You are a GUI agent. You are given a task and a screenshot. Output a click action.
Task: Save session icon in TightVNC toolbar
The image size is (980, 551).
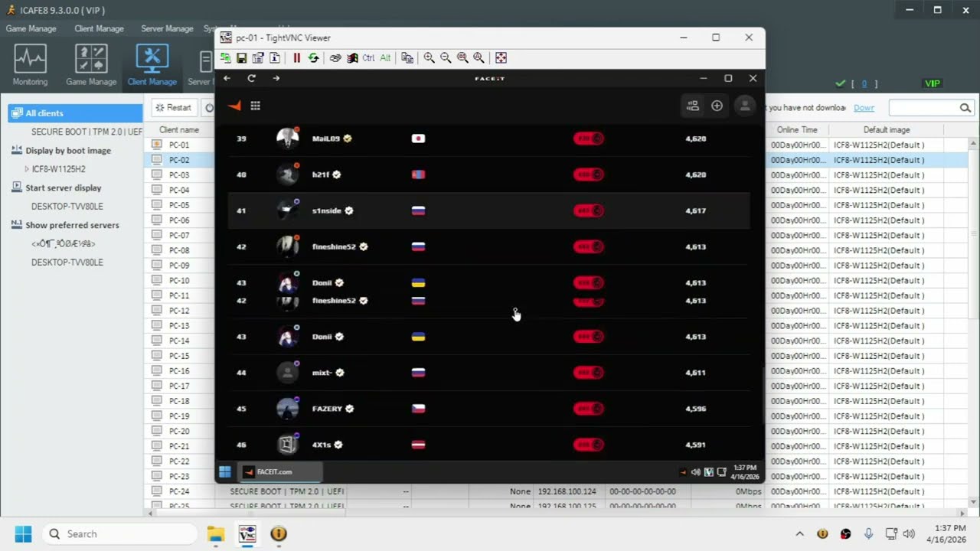click(241, 57)
